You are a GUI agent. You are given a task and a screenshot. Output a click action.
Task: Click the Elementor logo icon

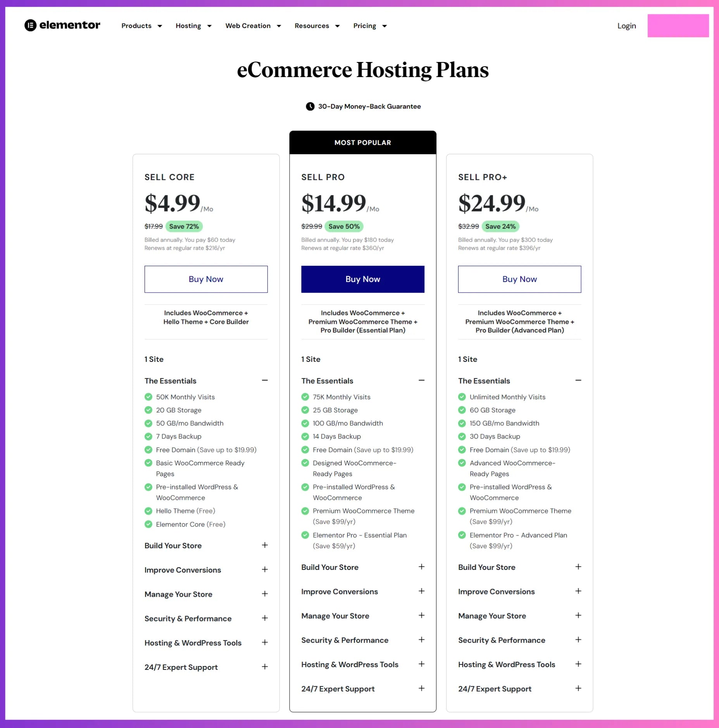tap(30, 26)
